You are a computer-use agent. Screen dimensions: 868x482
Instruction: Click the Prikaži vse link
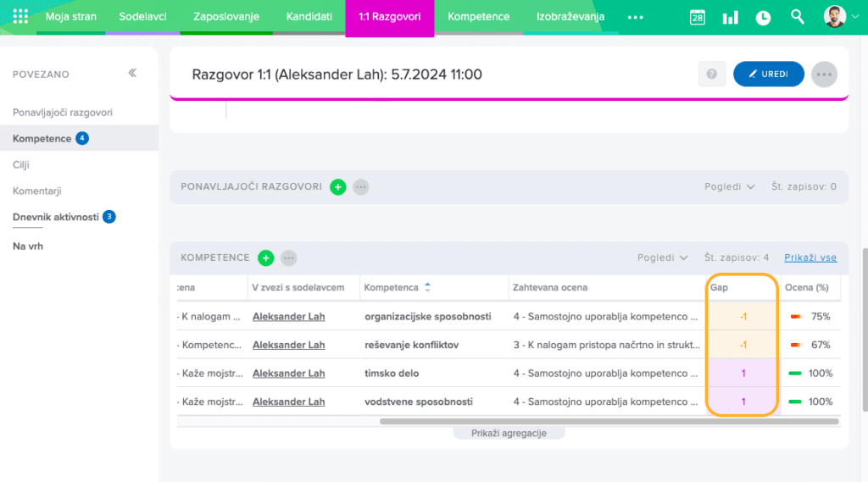[810, 258]
